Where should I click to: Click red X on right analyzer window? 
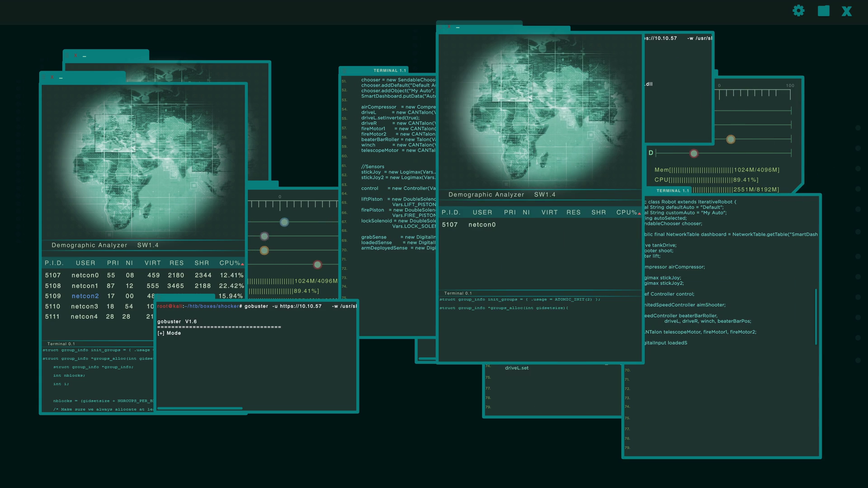(x=449, y=27)
